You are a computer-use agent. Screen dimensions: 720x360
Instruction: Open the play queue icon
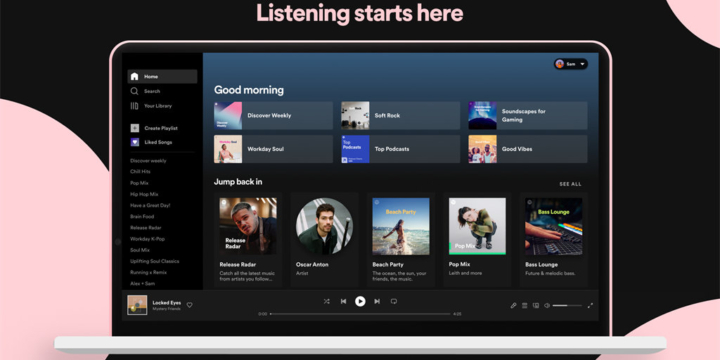[x=524, y=305]
